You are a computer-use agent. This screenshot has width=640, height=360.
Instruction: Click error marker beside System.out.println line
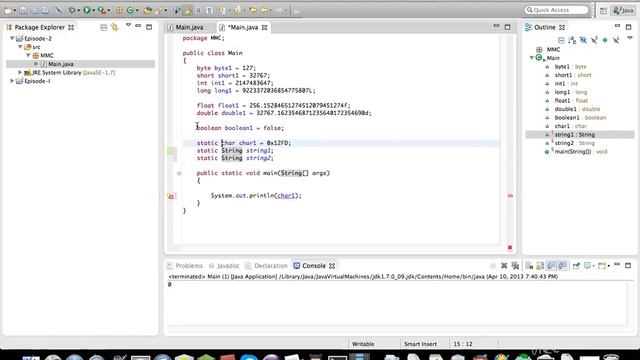click(x=171, y=196)
